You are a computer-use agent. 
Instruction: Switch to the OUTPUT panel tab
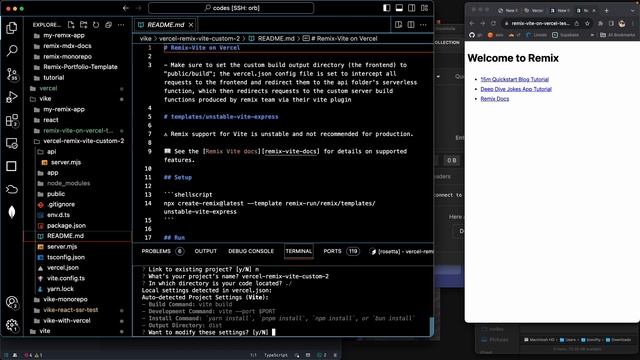206,251
